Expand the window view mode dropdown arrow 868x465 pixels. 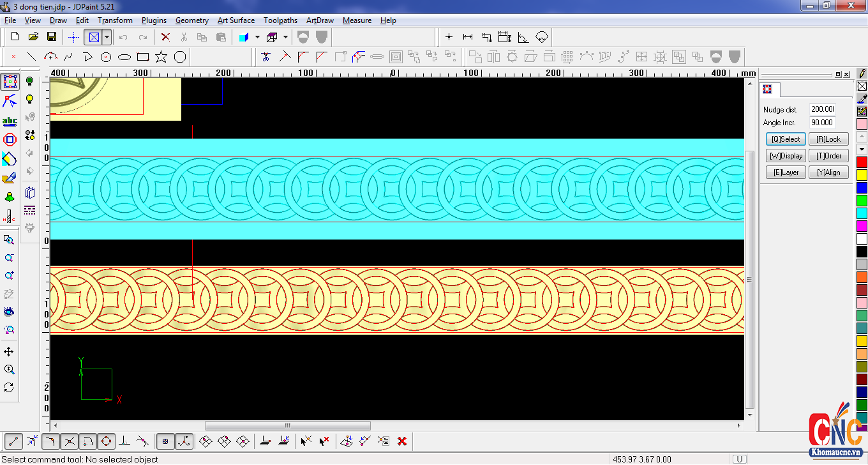click(107, 37)
